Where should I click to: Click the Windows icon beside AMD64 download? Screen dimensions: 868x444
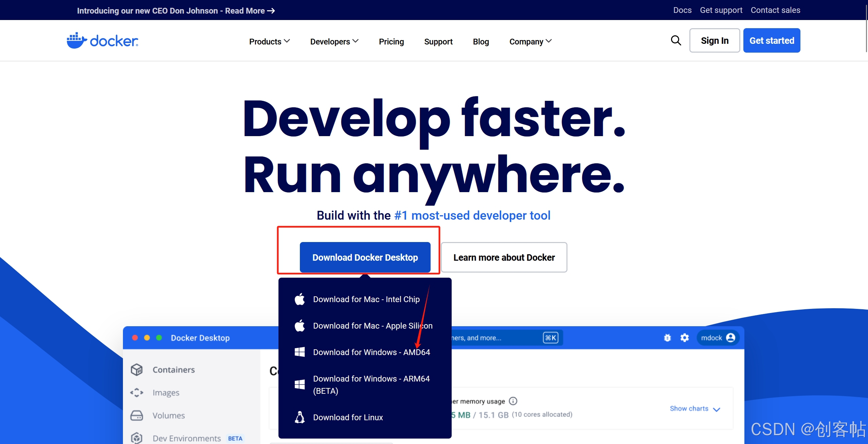point(300,352)
